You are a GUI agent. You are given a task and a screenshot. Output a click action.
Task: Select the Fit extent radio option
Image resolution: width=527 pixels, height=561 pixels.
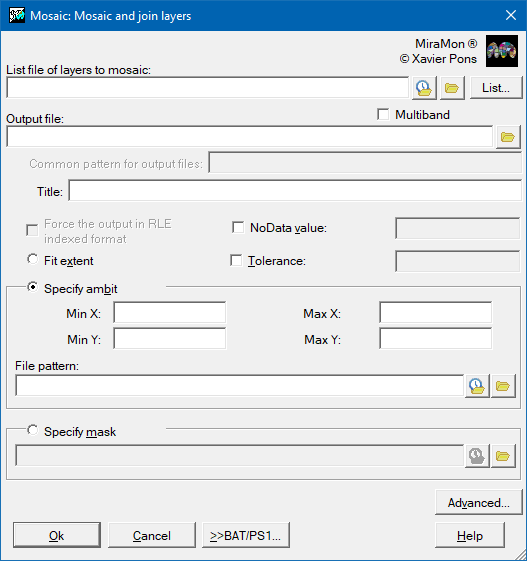[33, 259]
